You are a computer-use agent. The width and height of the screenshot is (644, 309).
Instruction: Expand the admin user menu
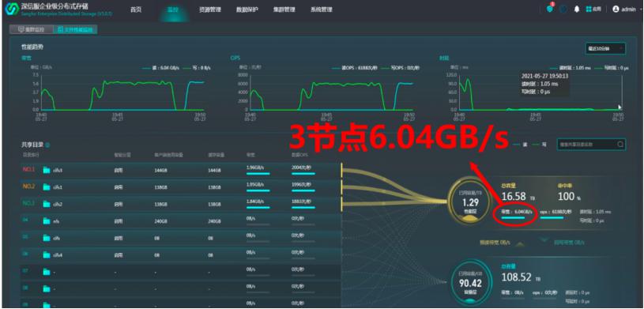623,9
